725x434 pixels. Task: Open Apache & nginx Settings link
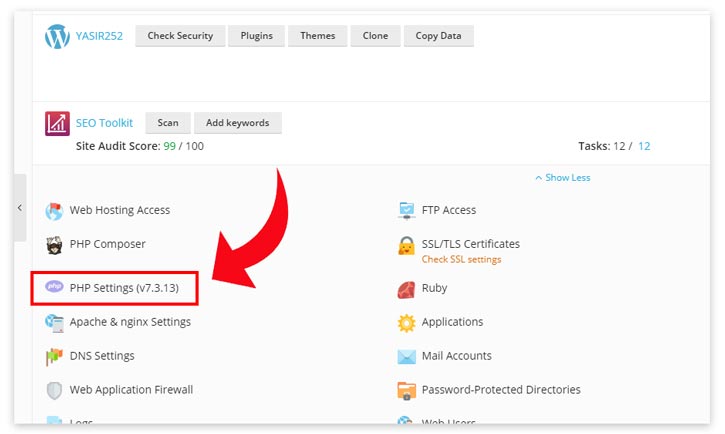coord(130,322)
